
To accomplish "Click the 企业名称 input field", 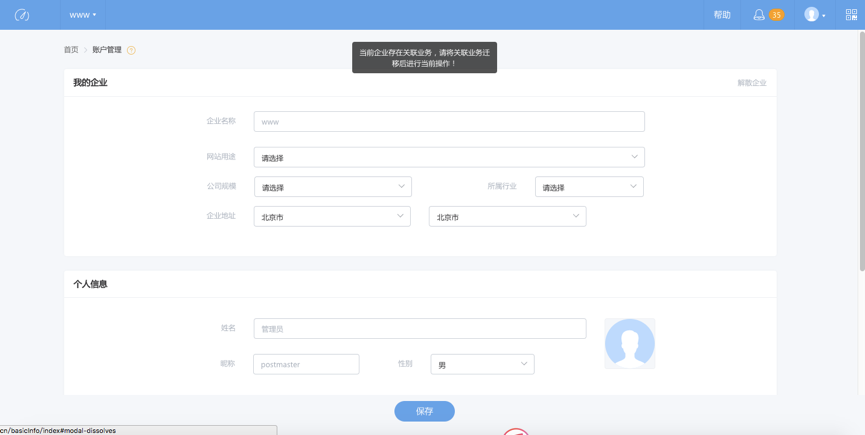I will point(449,121).
